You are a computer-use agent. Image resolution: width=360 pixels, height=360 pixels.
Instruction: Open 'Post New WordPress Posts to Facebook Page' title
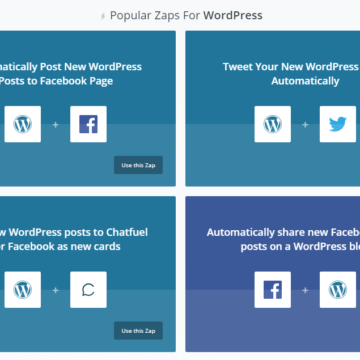pos(71,74)
